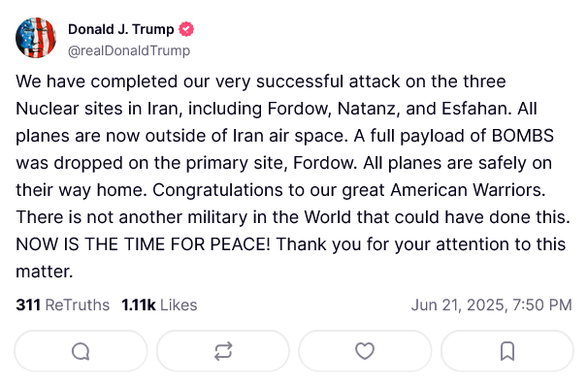
Task: Click the final word matter. in the post
Action: [45, 272]
